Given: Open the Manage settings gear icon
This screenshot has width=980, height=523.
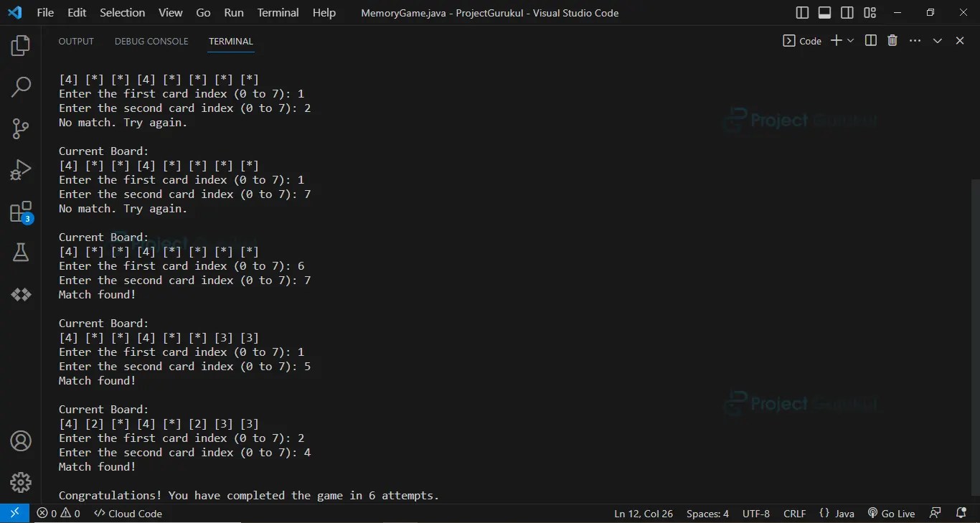Looking at the screenshot, I should point(20,483).
